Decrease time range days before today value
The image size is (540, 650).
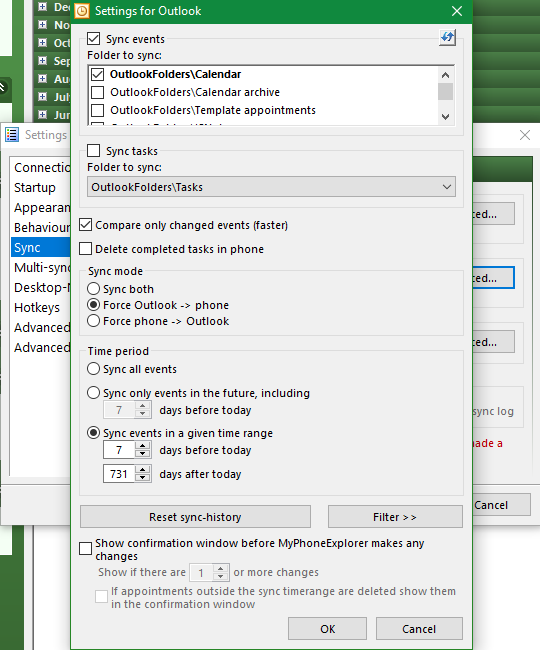143,454
